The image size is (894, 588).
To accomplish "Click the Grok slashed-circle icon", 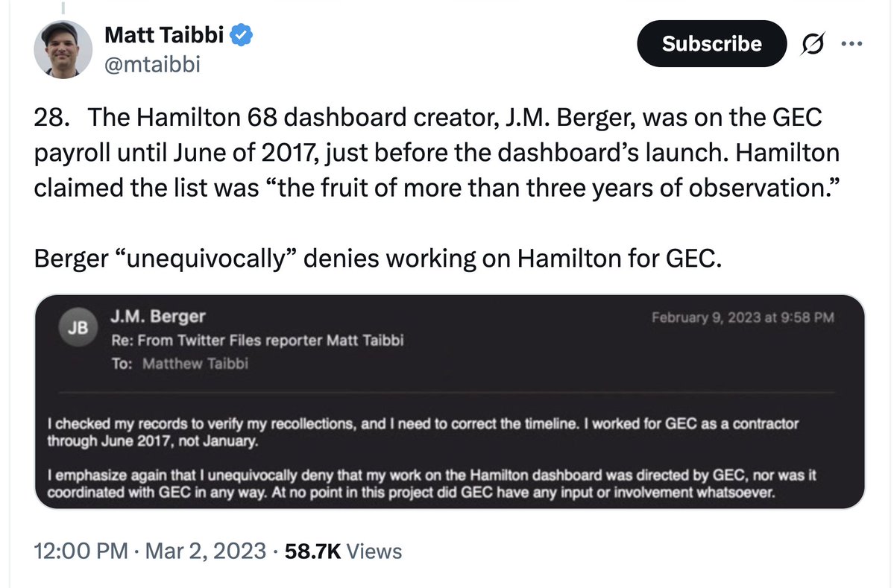I will pyautogui.click(x=811, y=45).
